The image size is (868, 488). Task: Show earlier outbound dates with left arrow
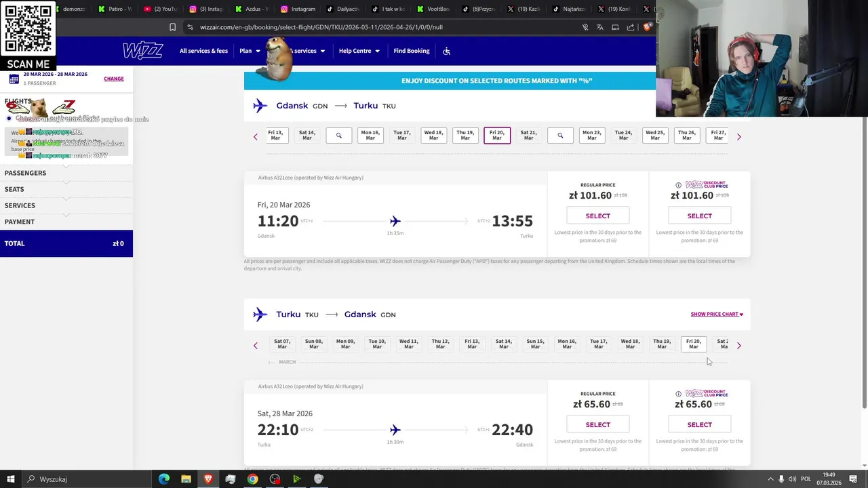coord(256,137)
